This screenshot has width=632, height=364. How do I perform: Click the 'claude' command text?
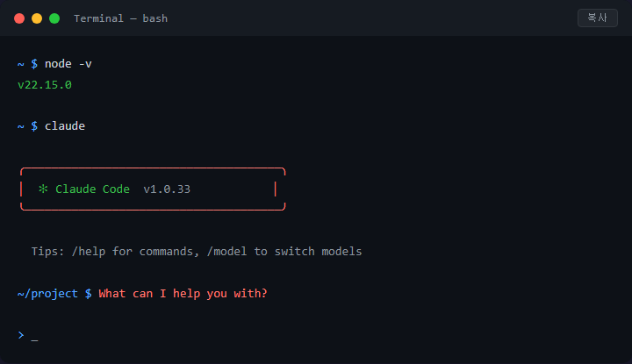[x=65, y=126]
